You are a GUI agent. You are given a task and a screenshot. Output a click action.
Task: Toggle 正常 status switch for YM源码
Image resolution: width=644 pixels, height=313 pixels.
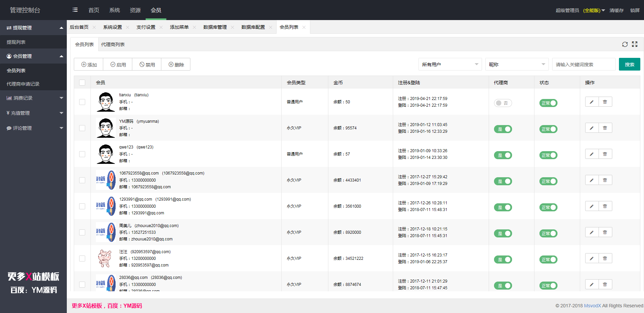click(x=548, y=129)
